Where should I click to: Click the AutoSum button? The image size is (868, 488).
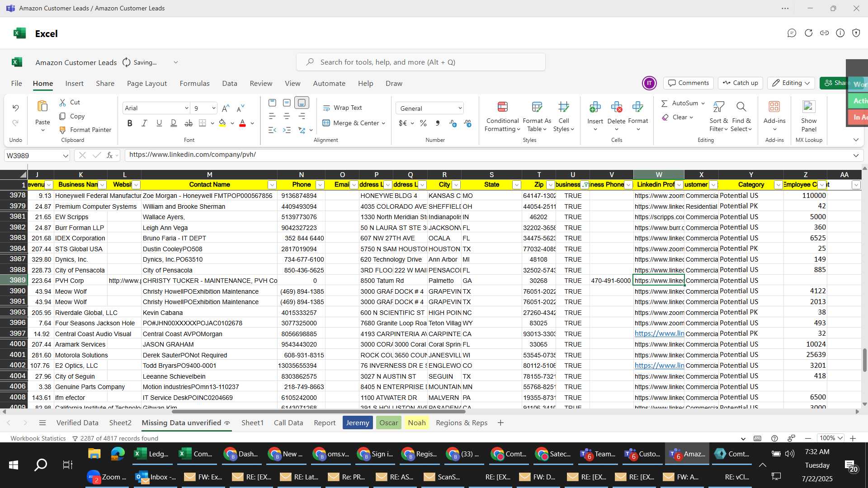coord(683,103)
